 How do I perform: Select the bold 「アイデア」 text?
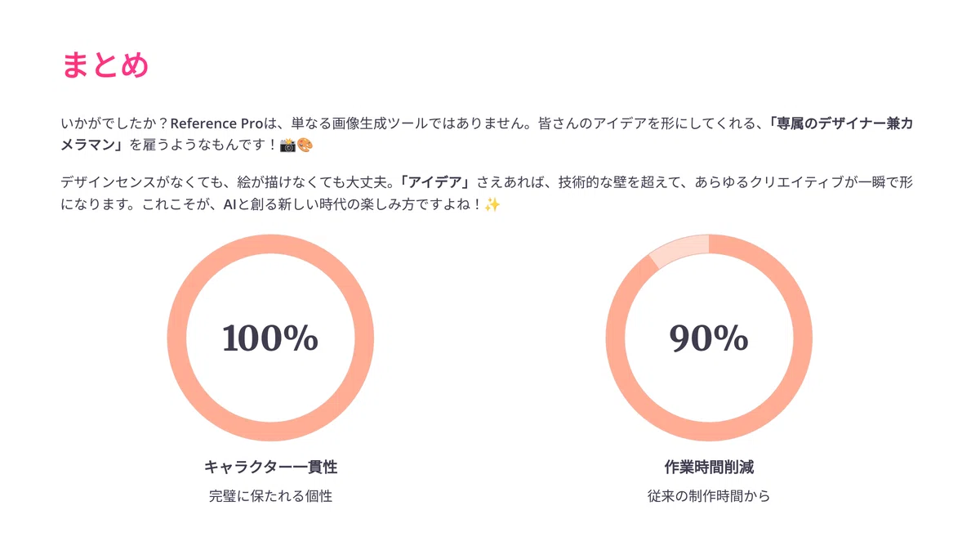(x=435, y=182)
